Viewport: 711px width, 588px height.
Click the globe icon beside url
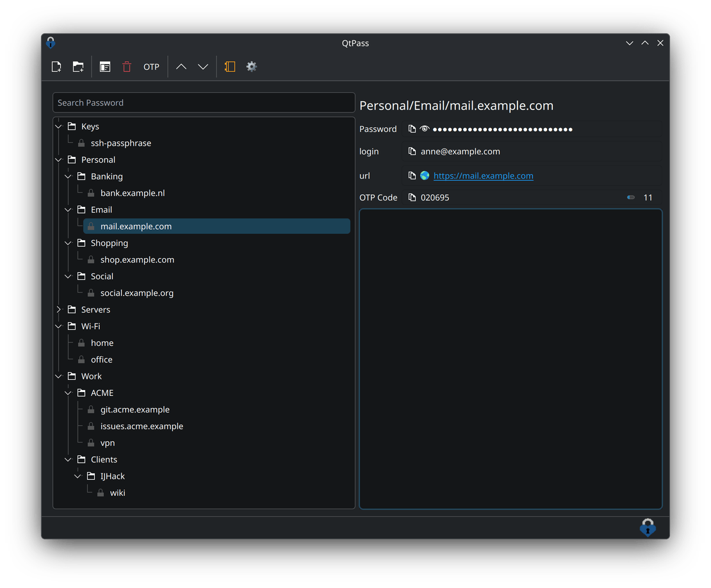pos(425,176)
